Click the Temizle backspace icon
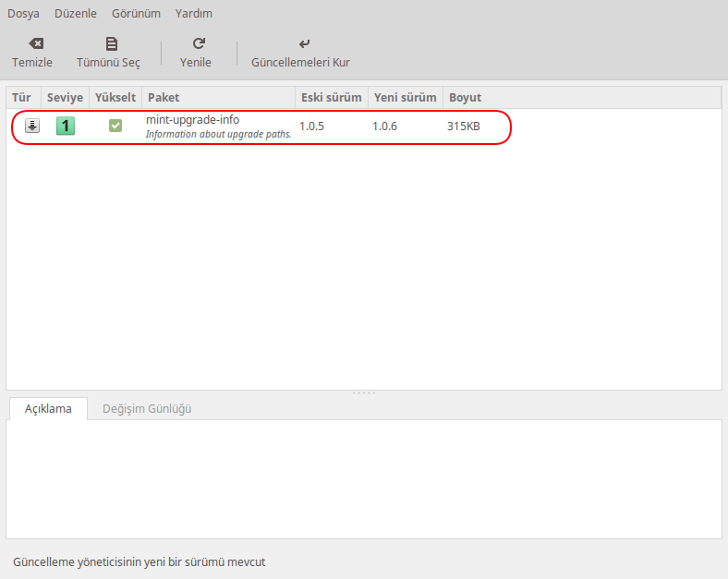The height and width of the screenshot is (579, 728). coord(36,43)
